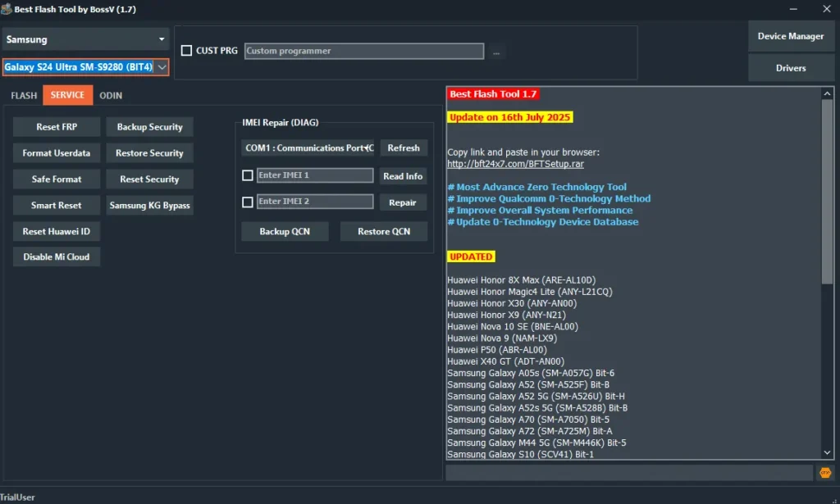Expand the Galaxy S24 Ultra model dropdown
840x504 pixels.
162,67
